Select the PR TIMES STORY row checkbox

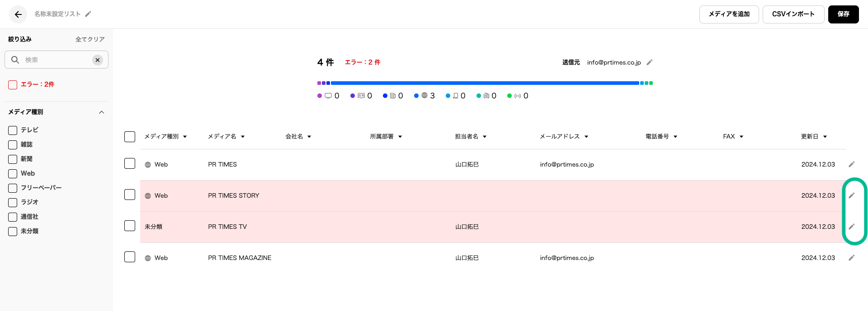click(130, 195)
